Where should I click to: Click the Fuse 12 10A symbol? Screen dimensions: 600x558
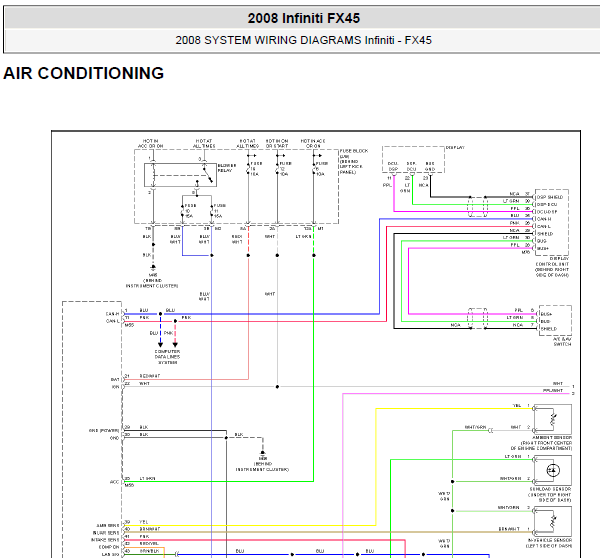click(277, 169)
